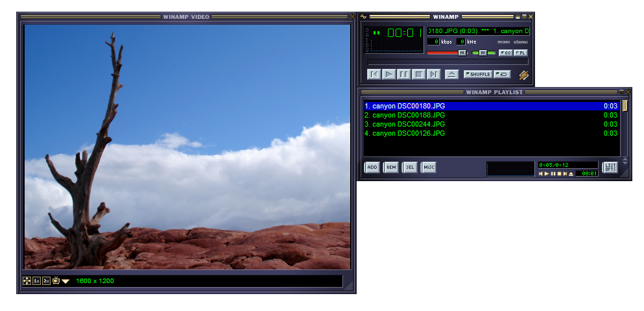
Task: Toggle the PL playlist window
Action: coord(521,53)
